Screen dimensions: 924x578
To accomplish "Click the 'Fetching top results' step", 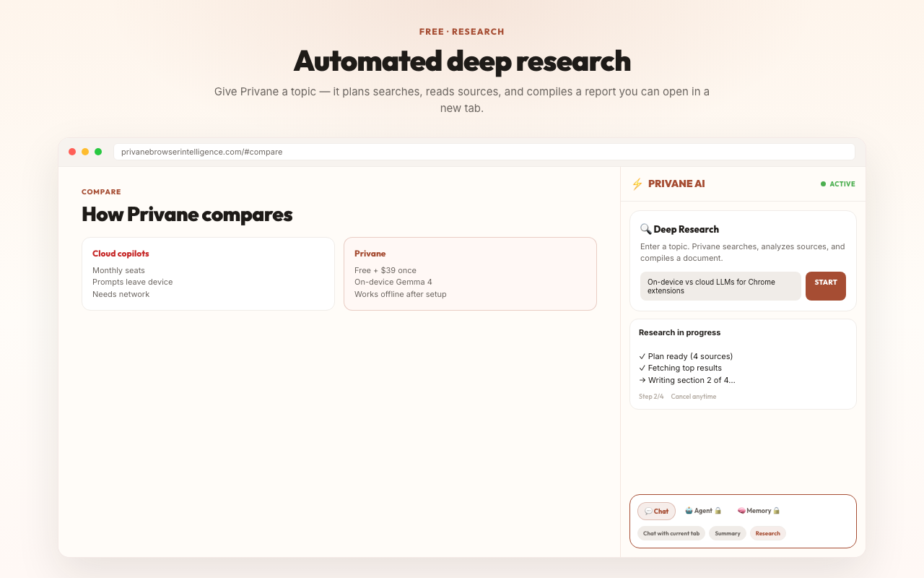I will coord(680,368).
